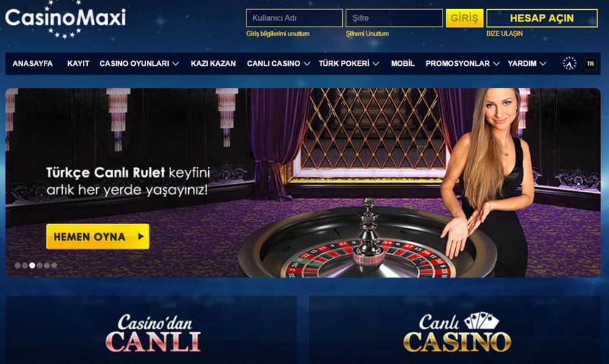This screenshot has width=609, height=364.
Task: Focus the Şifre password field
Action: pos(394,18)
